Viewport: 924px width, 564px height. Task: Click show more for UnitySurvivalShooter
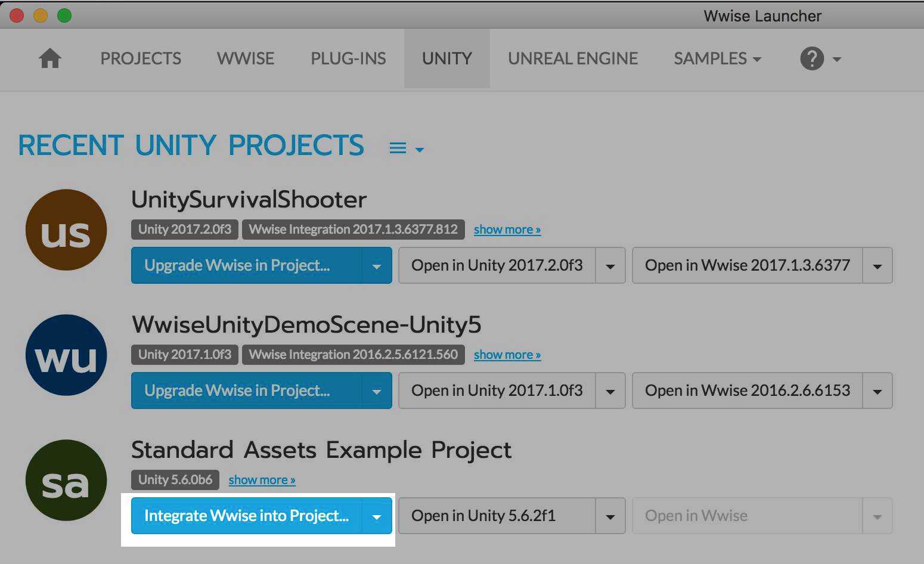point(507,229)
